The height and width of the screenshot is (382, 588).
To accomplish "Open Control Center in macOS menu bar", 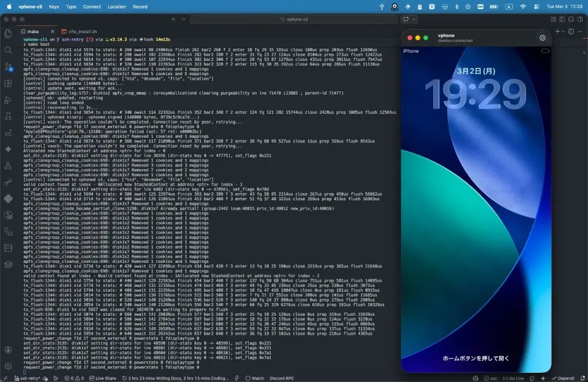I will [x=537, y=7].
